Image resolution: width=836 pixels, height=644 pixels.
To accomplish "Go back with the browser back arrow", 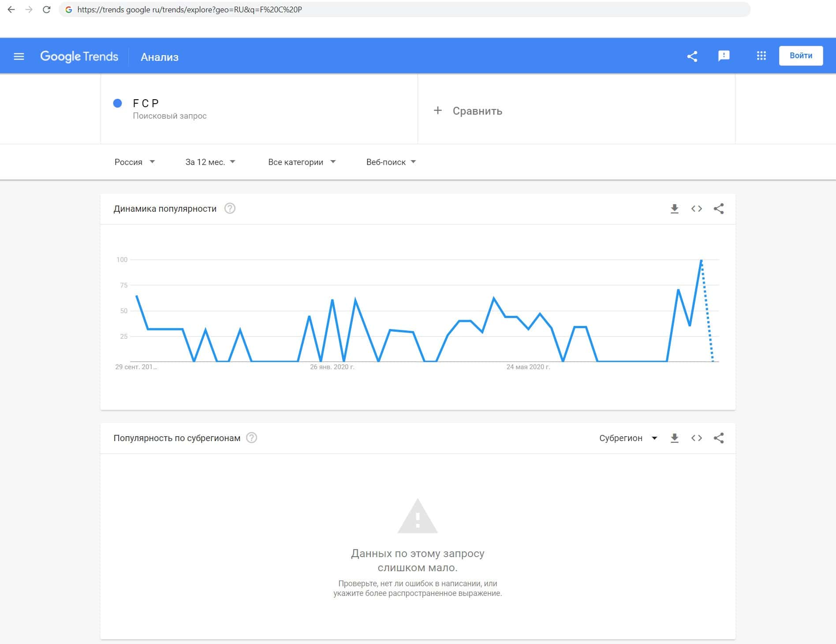I will click(x=11, y=9).
